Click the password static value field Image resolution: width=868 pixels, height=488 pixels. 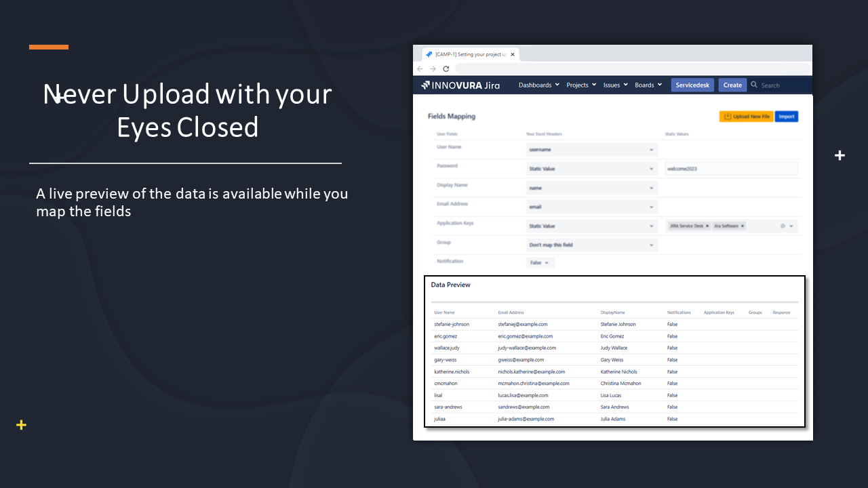click(731, 169)
